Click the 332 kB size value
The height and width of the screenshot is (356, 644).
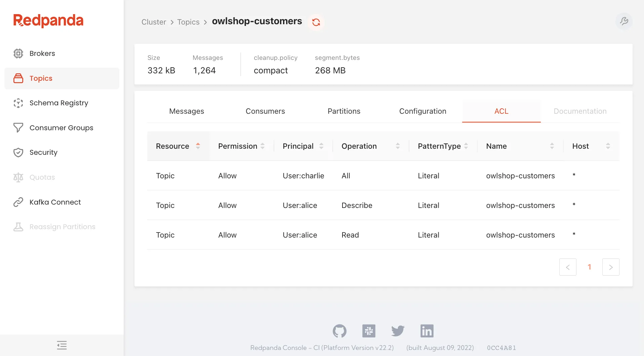coord(161,71)
